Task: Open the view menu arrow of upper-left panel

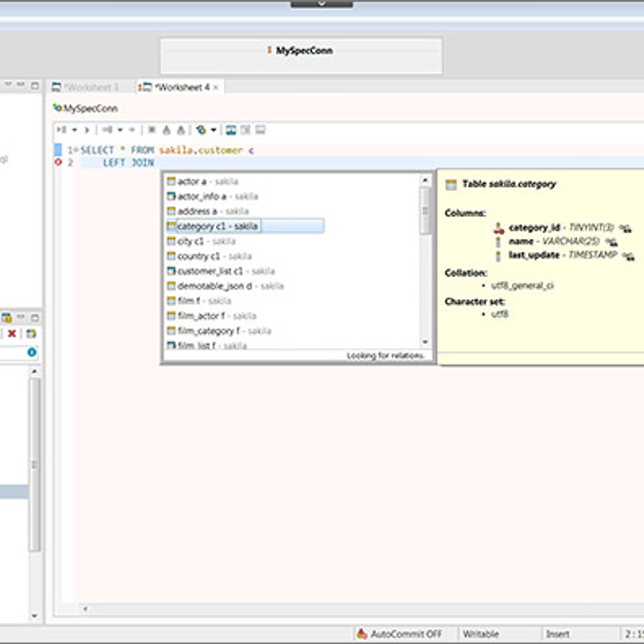Action: coord(8,85)
